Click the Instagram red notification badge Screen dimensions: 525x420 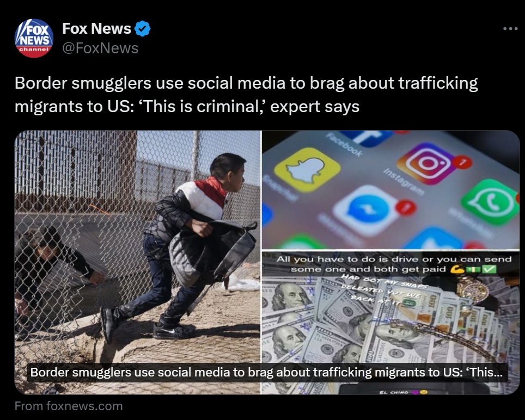click(463, 163)
